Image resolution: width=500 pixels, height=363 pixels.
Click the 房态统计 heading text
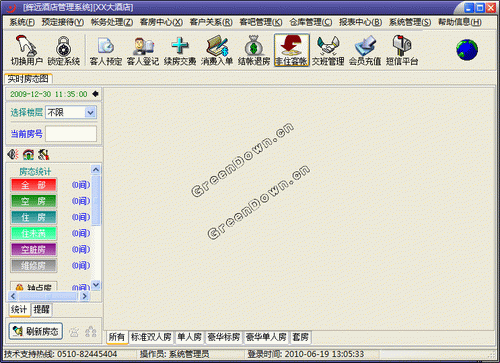[35, 172]
